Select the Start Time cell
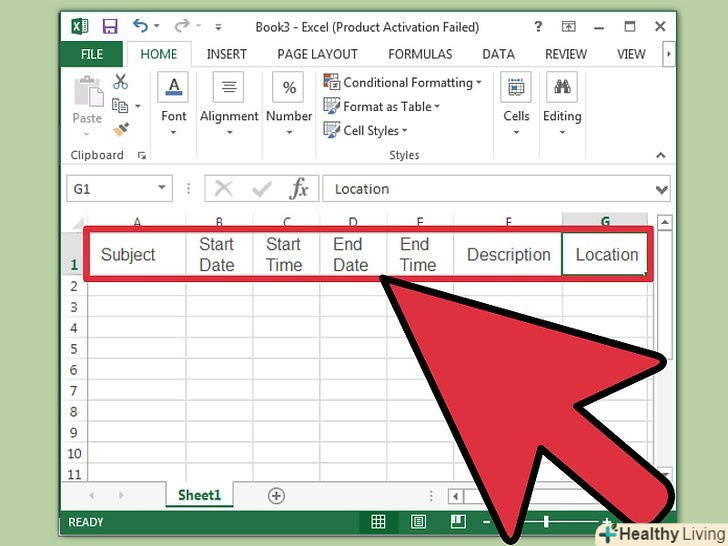Screen dimensions: 728x546 coord(286,254)
